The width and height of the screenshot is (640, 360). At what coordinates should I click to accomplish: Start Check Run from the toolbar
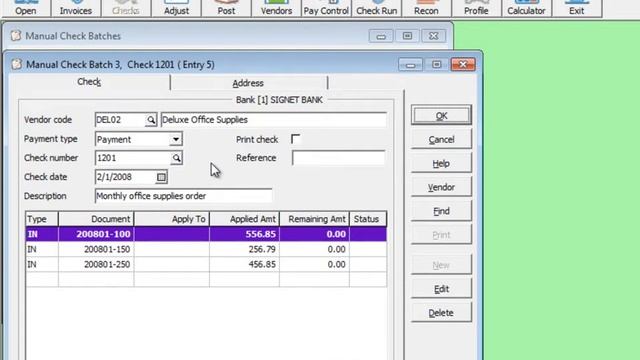coord(376,8)
